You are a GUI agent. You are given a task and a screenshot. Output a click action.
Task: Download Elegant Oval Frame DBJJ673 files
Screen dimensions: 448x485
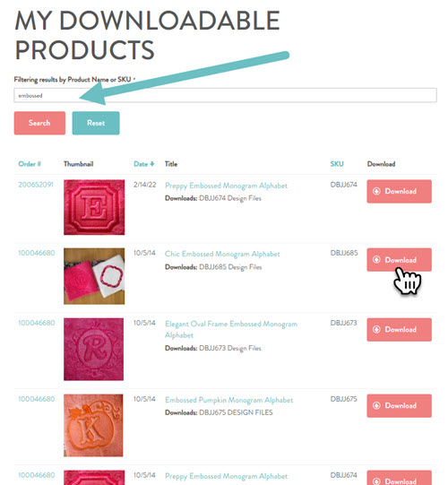tap(399, 329)
